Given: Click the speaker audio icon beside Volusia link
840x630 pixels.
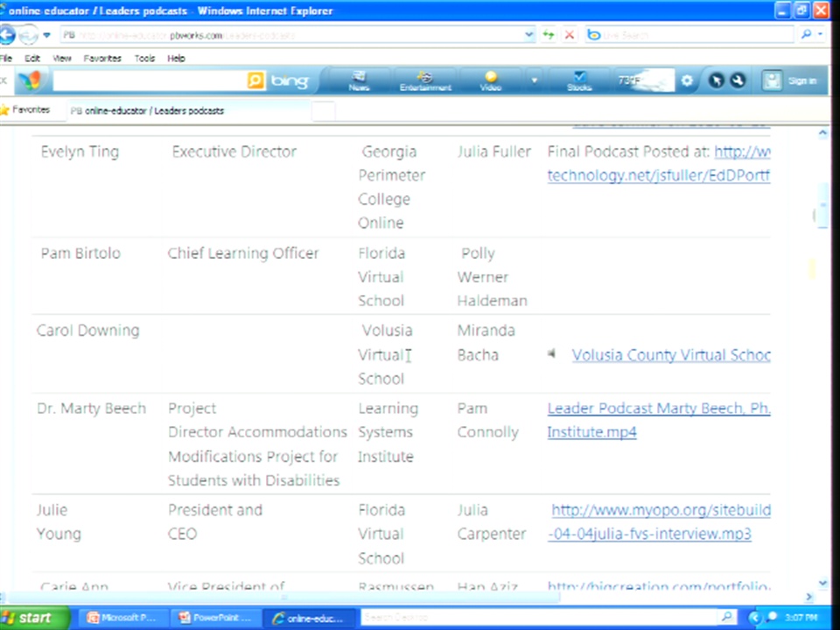Looking at the screenshot, I should 552,353.
